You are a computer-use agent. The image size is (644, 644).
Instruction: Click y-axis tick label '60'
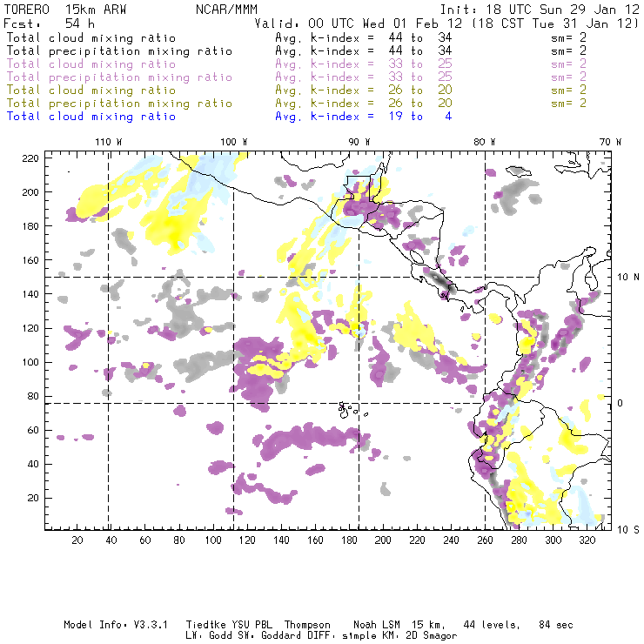point(33,431)
